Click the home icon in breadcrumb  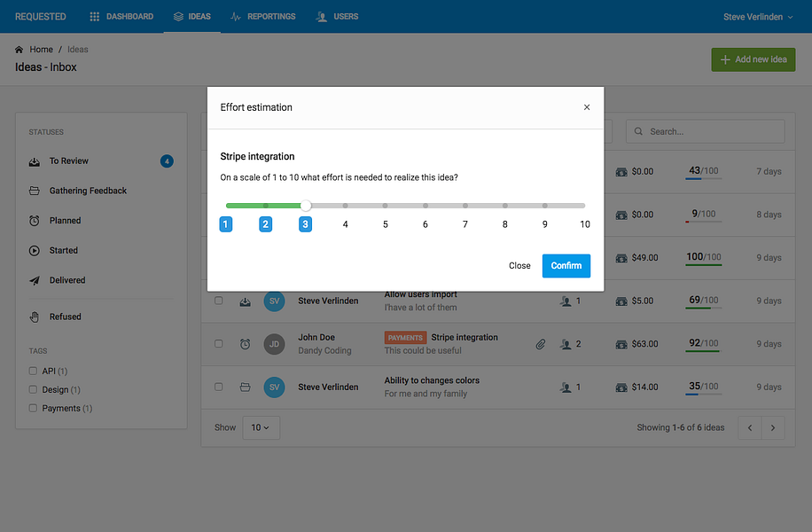pyautogui.click(x=20, y=50)
